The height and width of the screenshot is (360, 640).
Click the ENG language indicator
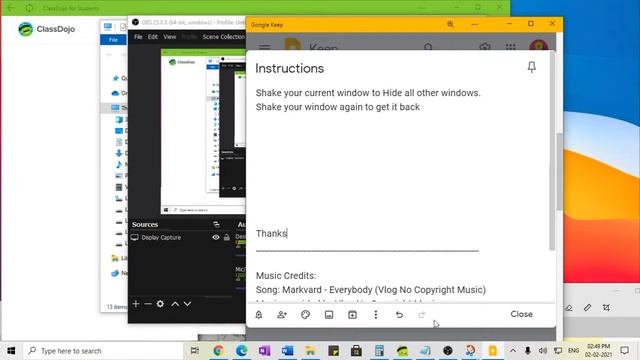573,351
